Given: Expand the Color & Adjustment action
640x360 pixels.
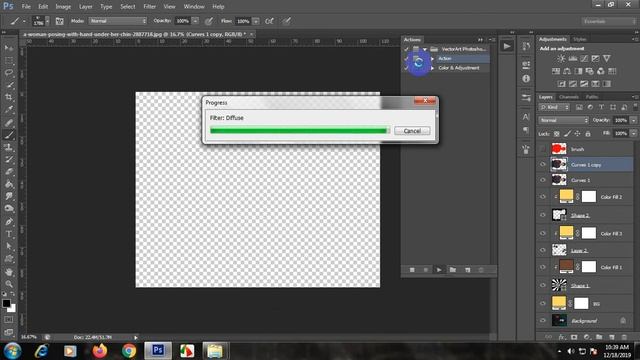Looking at the screenshot, I should pos(433,68).
